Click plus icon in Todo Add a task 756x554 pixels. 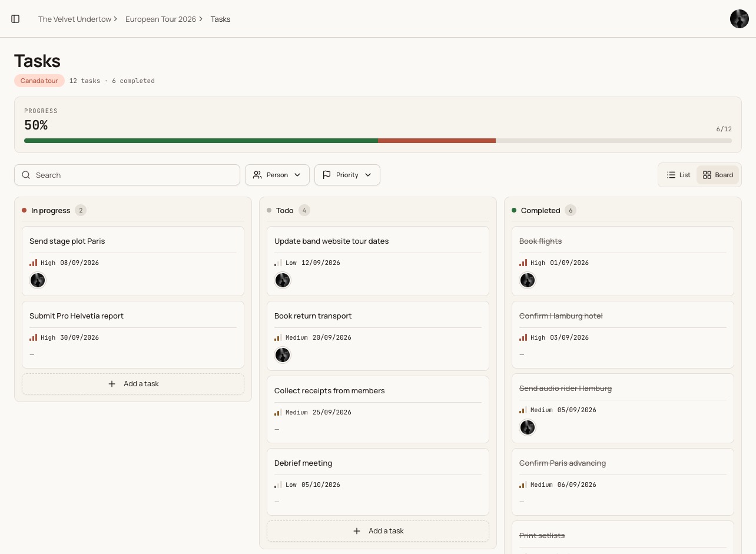coord(357,531)
